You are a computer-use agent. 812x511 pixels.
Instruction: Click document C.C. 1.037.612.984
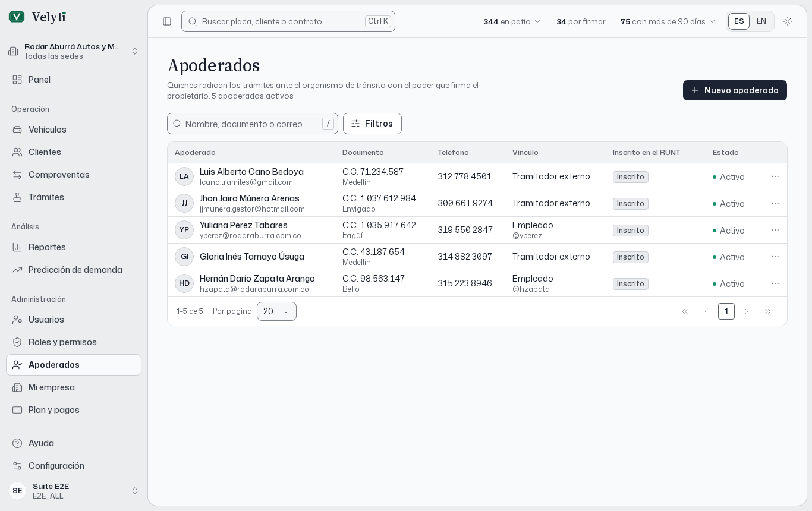click(379, 198)
